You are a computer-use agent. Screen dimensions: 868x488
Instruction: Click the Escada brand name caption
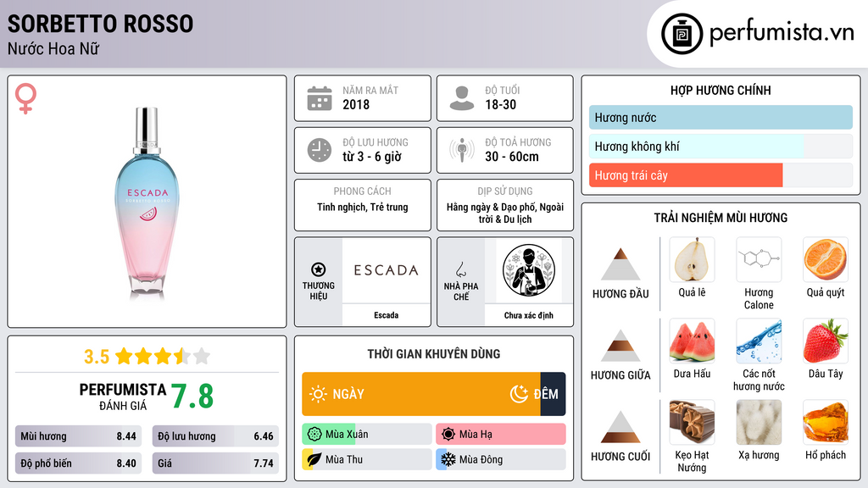click(386, 315)
